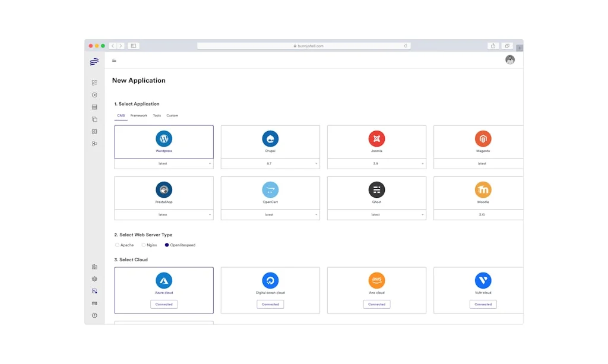The height and width of the screenshot is (364, 608).
Task: Choose the Nginx web server option
Action: (x=143, y=245)
